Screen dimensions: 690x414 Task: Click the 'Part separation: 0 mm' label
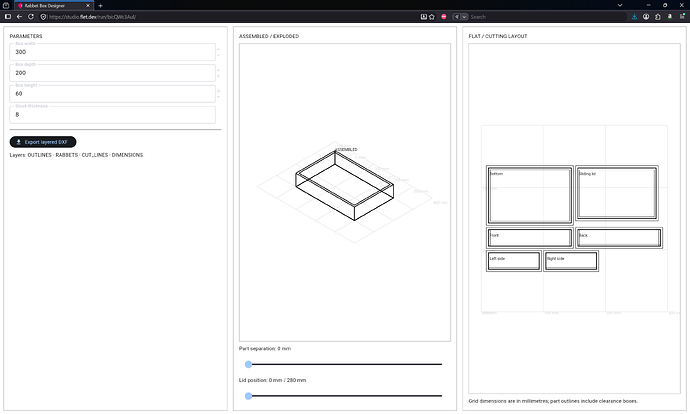pyautogui.click(x=265, y=348)
